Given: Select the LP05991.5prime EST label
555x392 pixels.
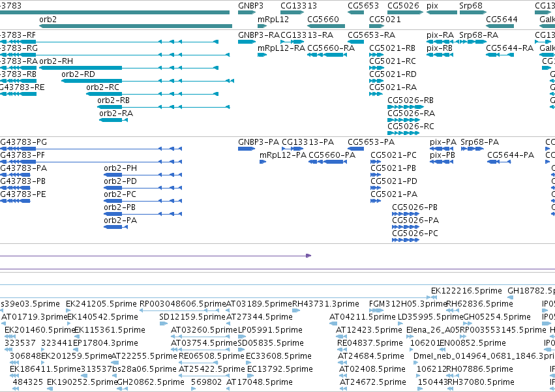Looking at the screenshot, I should pyautogui.click(x=270, y=330).
